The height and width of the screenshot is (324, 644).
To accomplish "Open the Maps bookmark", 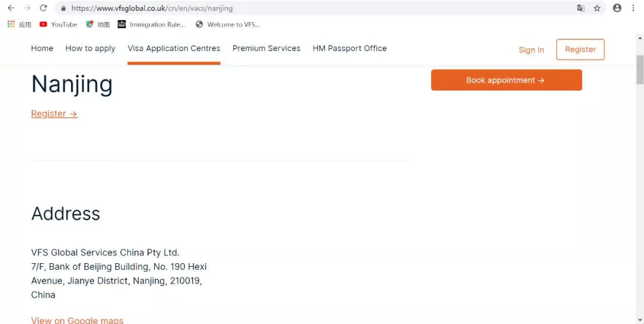I will pyautogui.click(x=98, y=24).
